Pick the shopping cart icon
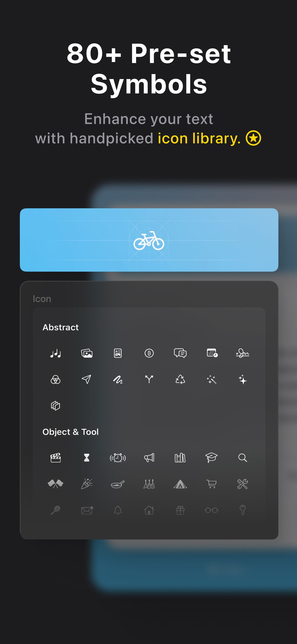297x644 pixels. pyautogui.click(x=212, y=484)
